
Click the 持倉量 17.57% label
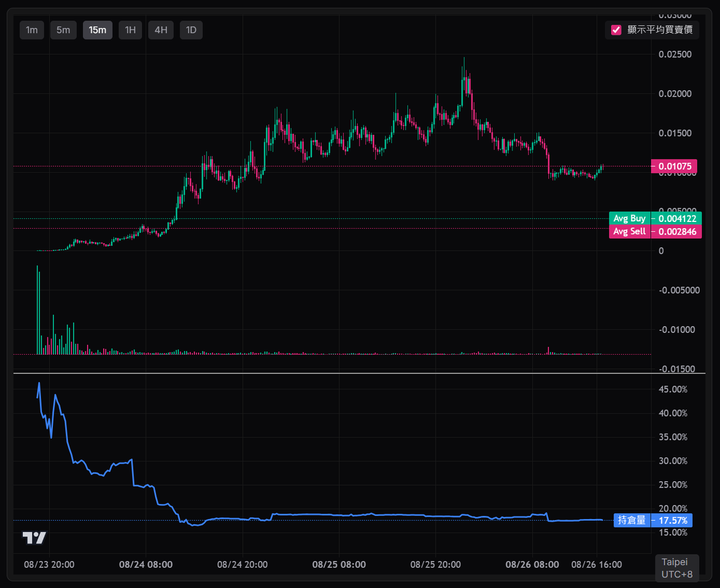653,520
